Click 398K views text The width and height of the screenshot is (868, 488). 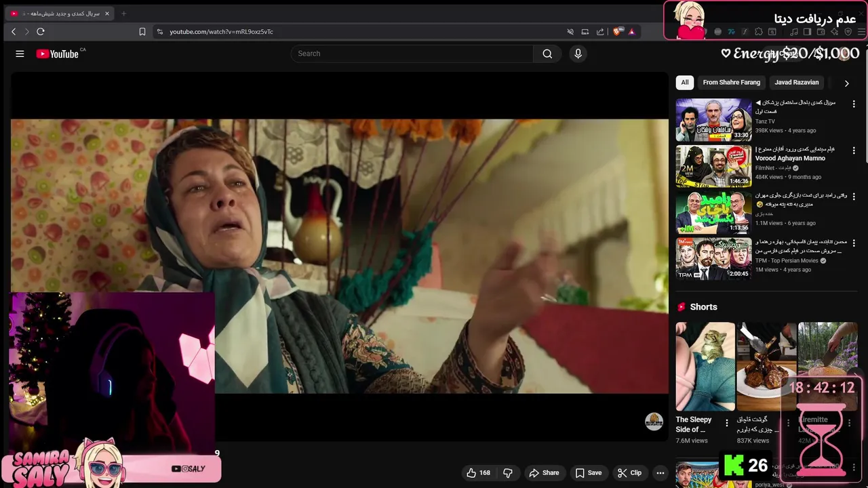tap(770, 130)
